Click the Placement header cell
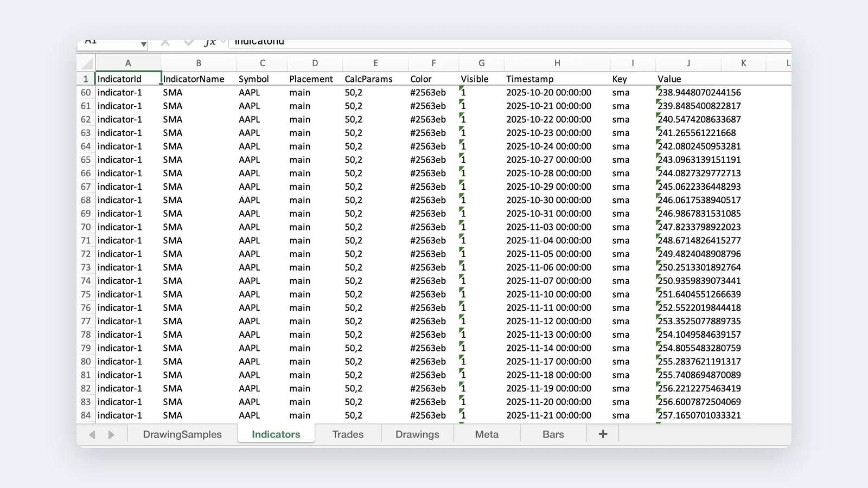The height and width of the screenshot is (488, 868). (315, 79)
